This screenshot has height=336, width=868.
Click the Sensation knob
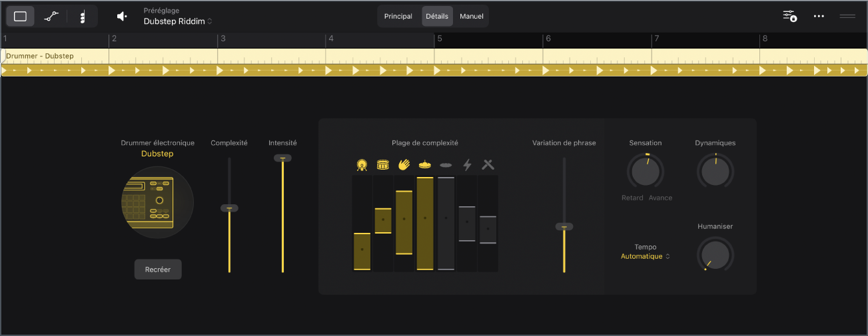pos(645,172)
